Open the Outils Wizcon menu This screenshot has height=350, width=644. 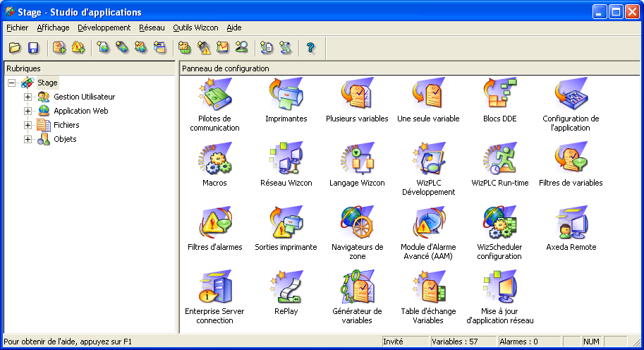(195, 28)
